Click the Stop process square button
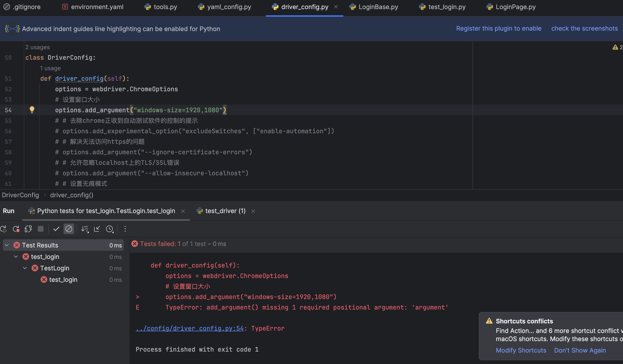Image resolution: width=623 pixels, height=364 pixels. coord(41,229)
